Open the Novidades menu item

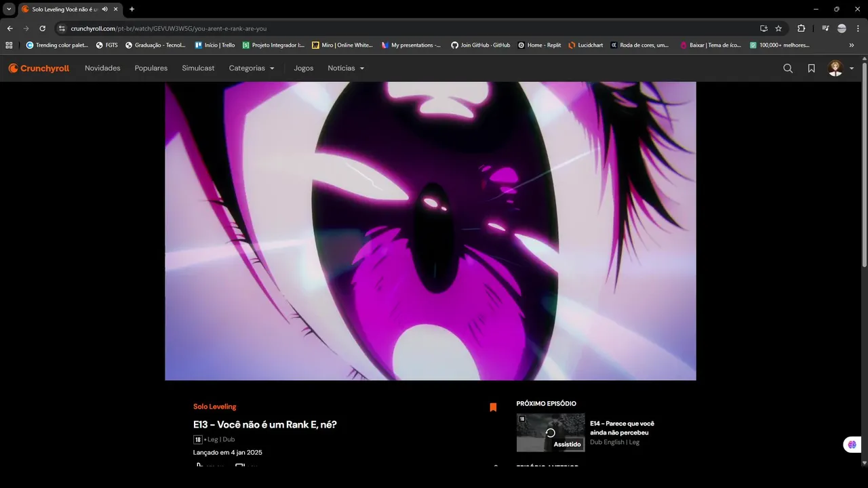[102, 68]
